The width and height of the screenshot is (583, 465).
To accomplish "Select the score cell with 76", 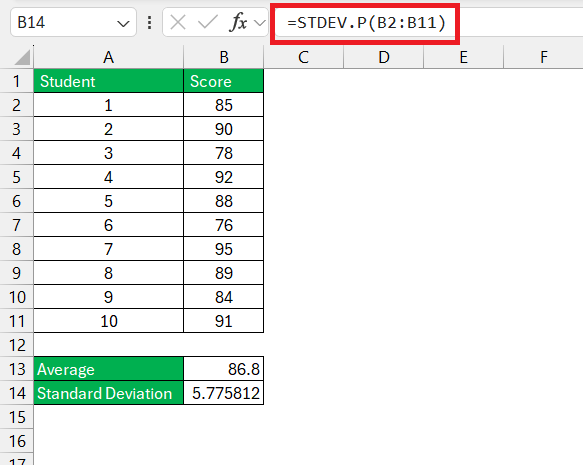I will [x=223, y=225].
